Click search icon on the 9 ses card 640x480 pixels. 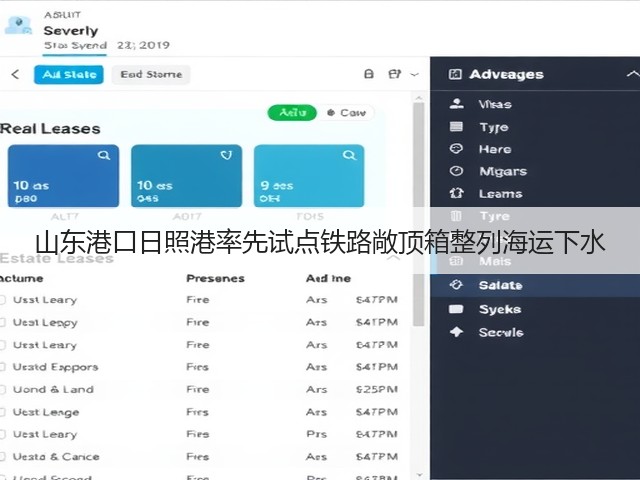click(349, 155)
